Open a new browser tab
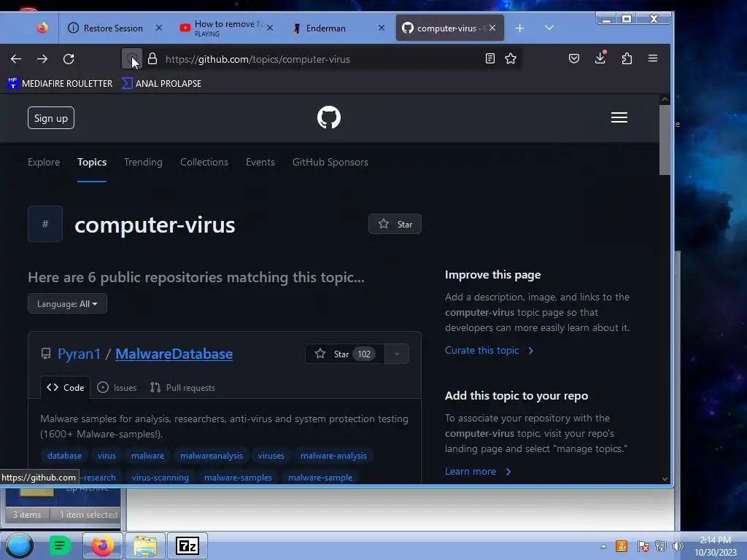 tap(519, 28)
